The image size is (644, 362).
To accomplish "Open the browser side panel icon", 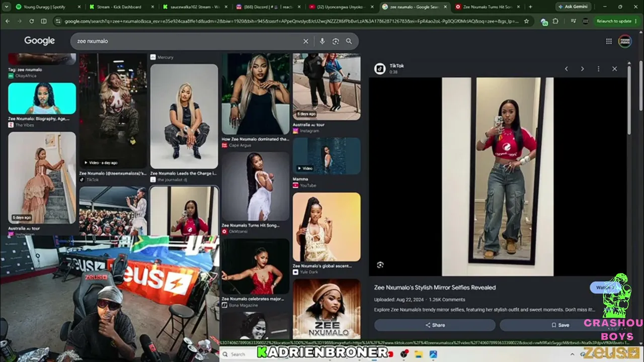I will point(43,21).
